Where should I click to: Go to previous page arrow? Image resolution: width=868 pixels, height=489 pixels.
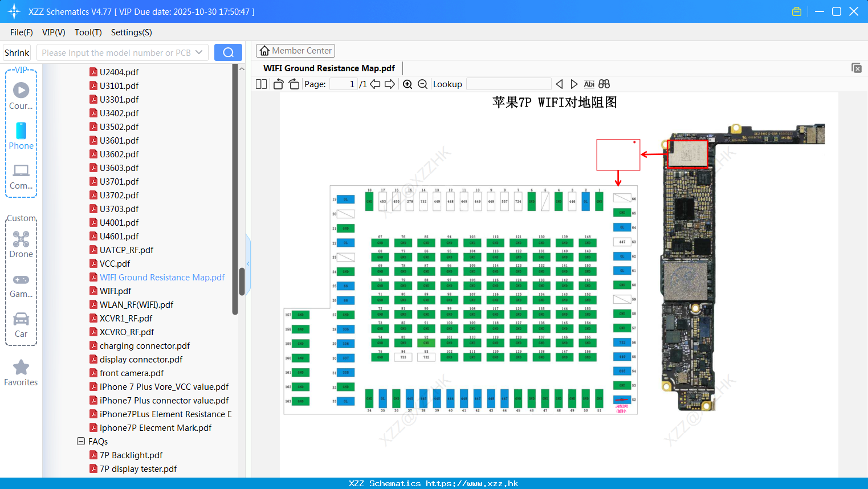coord(375,84)
